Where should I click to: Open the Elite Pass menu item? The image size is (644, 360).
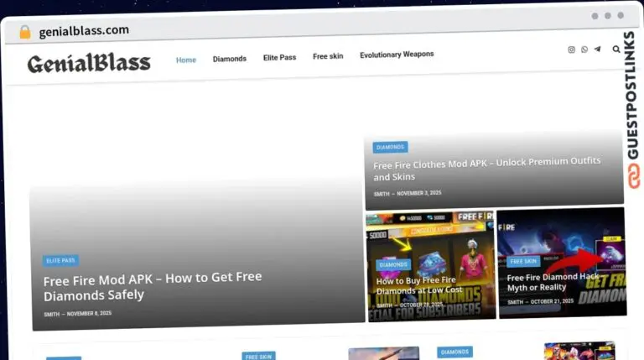point(279,58)
